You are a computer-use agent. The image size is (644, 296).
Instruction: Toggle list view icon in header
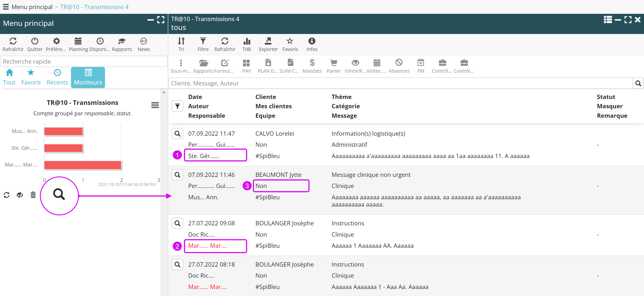click(608, 20)
